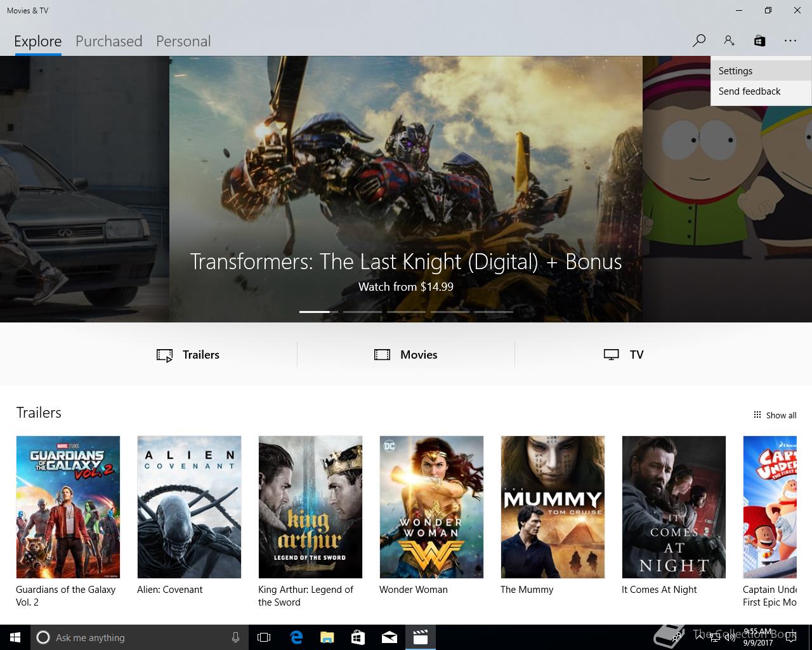Click the Guardians of the Galaxy Vol. 2 title text
Screen dimensions: 812x650
coord(66,596)
